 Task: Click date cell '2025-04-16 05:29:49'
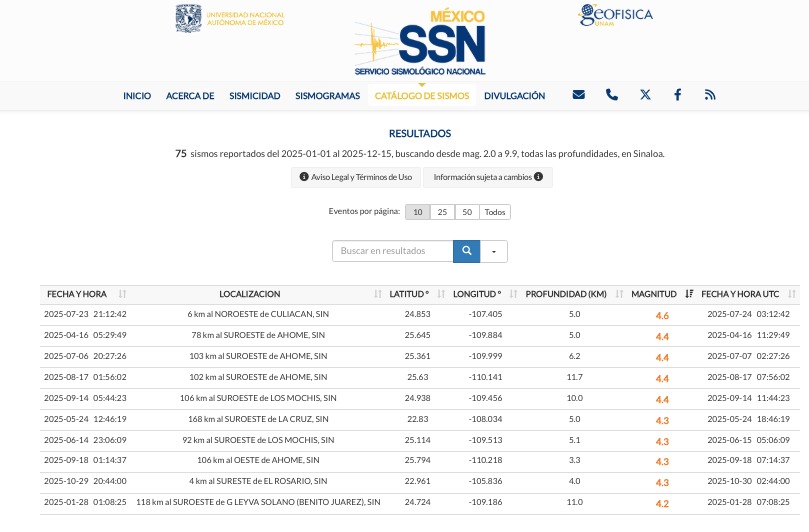tap(85, 335)
